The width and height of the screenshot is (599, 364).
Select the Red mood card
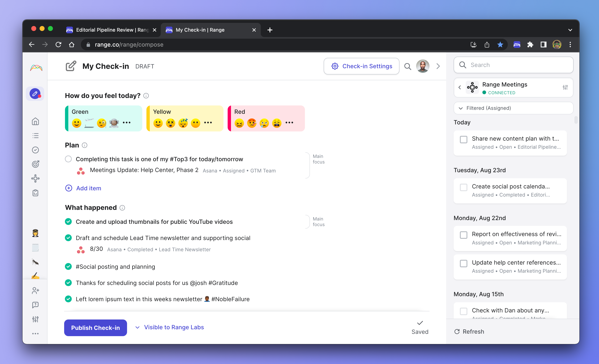(x=266, y=119)
